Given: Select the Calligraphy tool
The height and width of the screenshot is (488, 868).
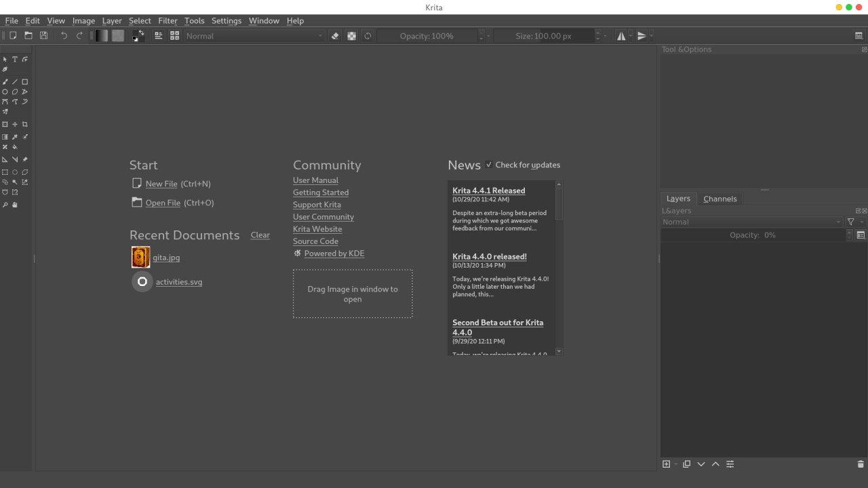Looking at the screenshot, I should pos(5,69).
